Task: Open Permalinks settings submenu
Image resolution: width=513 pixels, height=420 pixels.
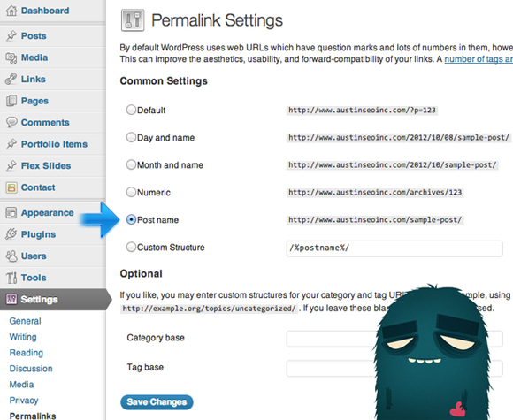Action: point(33,416)
